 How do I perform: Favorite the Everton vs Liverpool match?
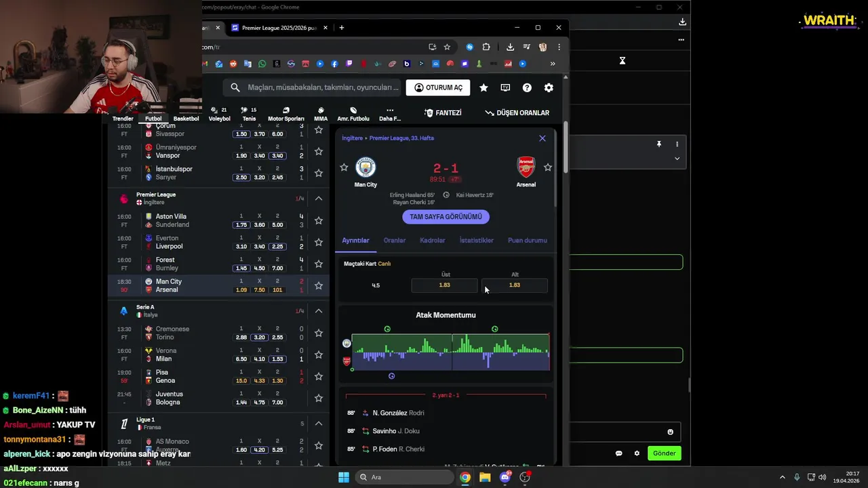coord(318,242)
